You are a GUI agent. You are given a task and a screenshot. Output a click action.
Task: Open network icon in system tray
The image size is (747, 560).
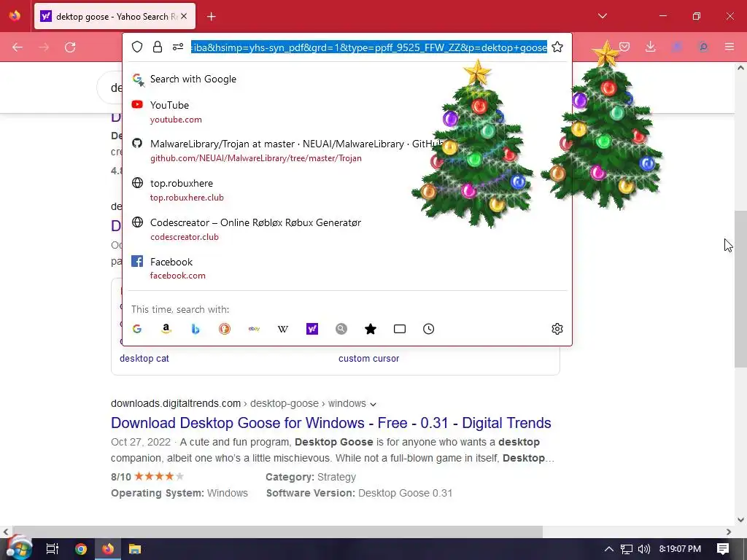(626, 549)
